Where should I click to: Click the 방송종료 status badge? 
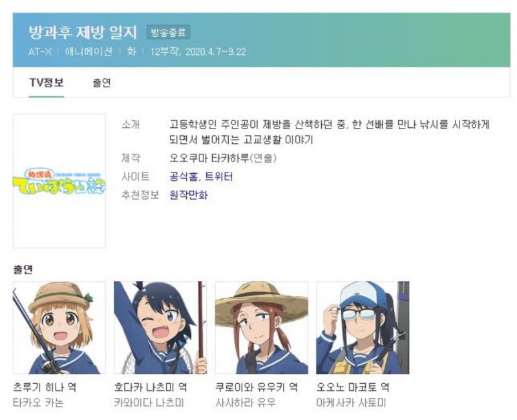coord(169,32)
